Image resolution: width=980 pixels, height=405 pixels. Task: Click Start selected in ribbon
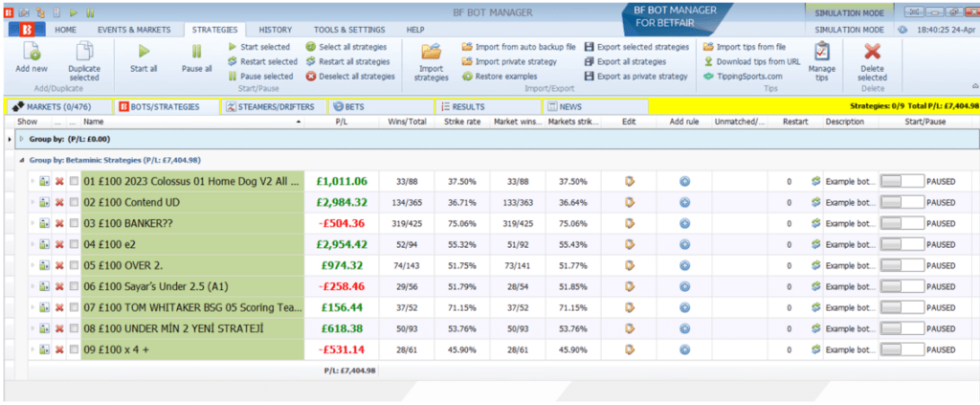[x=258, y=47]
